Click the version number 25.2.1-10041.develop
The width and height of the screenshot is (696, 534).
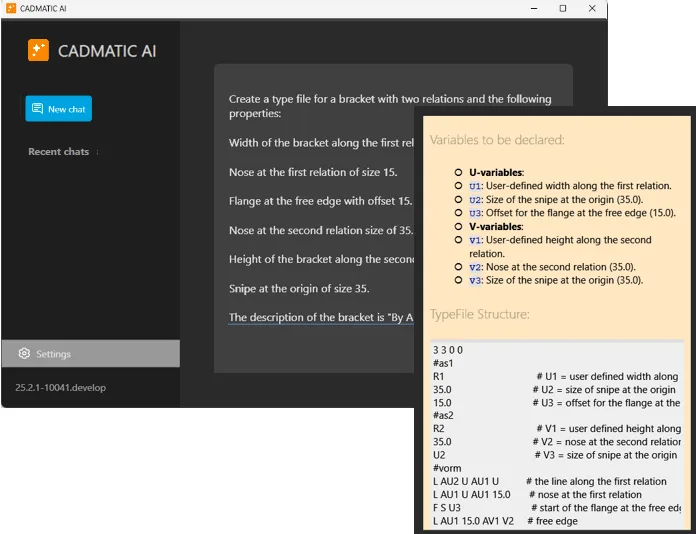pos(60,387)
